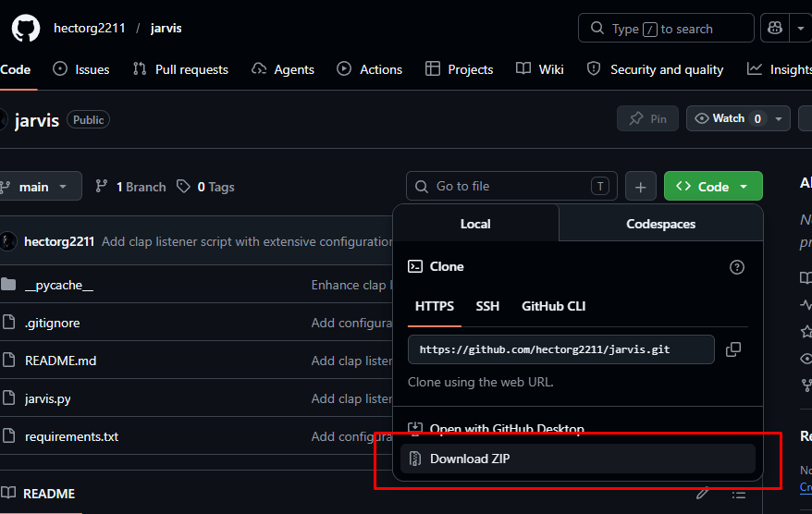Edit README with the pencil icon
812x514 pixels.
point(702,494)
